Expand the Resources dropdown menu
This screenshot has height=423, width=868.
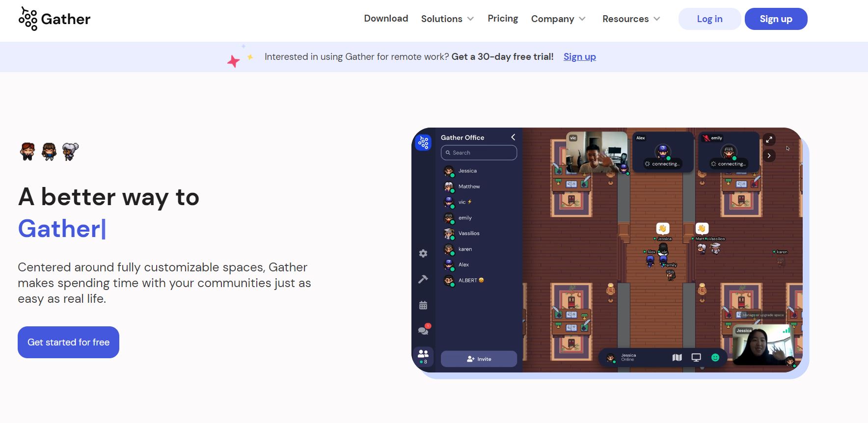point(631,19)
